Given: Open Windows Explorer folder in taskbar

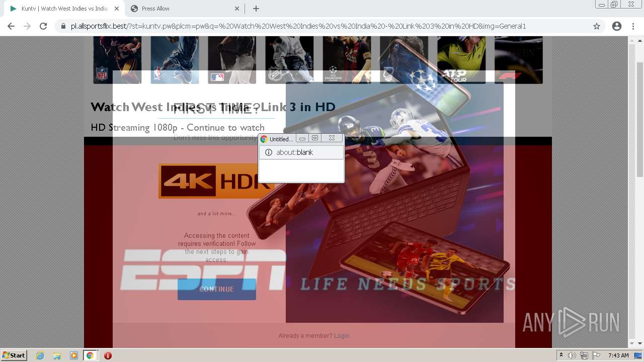Looking at the screenshot, I should click(x=57, y=355).
